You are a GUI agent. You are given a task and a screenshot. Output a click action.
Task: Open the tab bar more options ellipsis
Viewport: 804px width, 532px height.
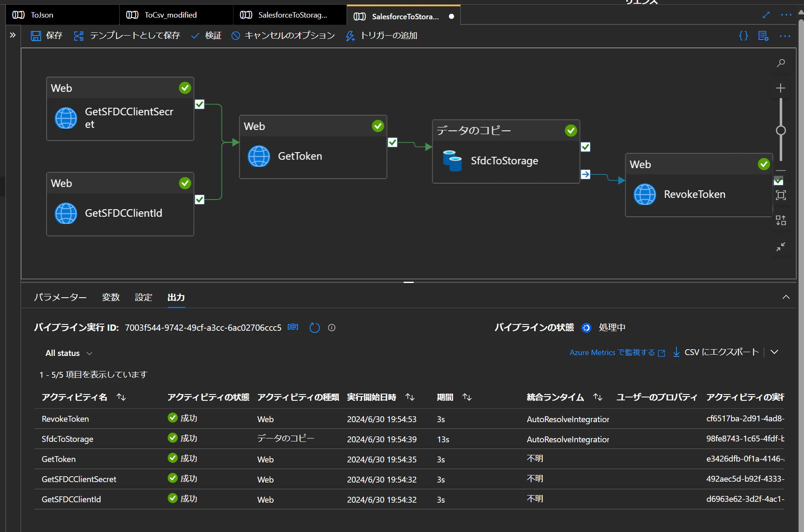tap(786, 15)
